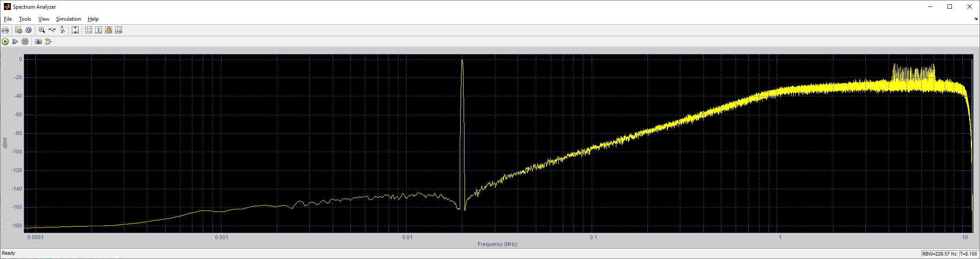Click the dock arrow at menu bar right

[x=976, y=19]
